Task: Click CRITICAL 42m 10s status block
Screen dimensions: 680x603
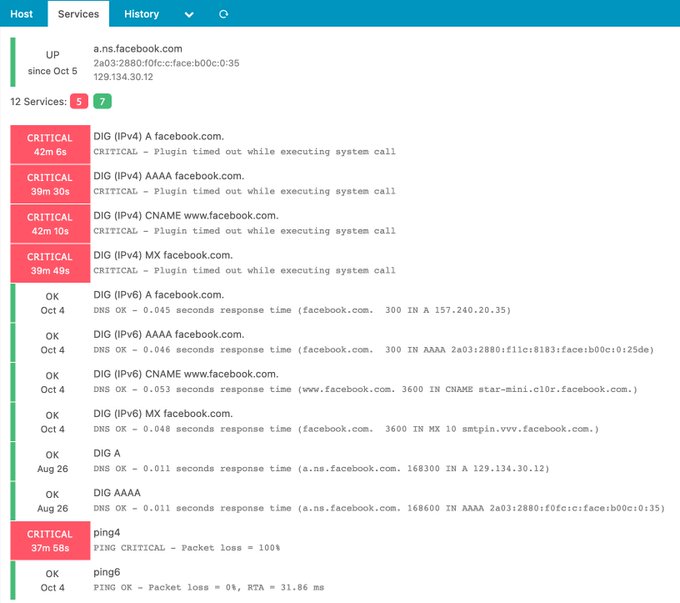Action: pos(50,224)
